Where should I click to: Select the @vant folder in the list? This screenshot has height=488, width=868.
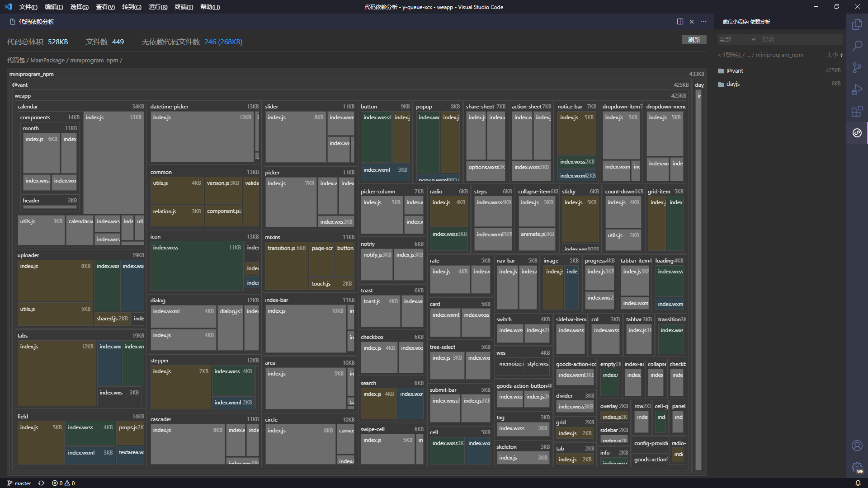pyautogui.click(x=735, y=71)
